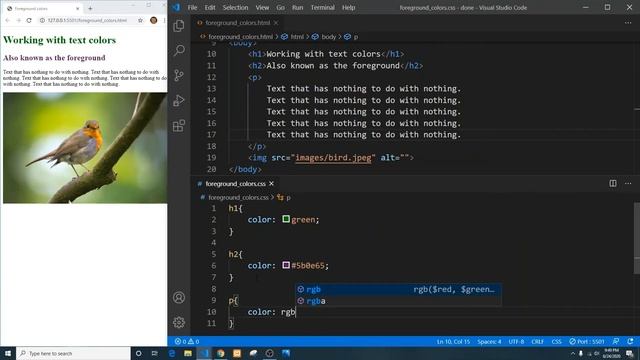
Task: Open the Go menu
Action: point(280,7)
